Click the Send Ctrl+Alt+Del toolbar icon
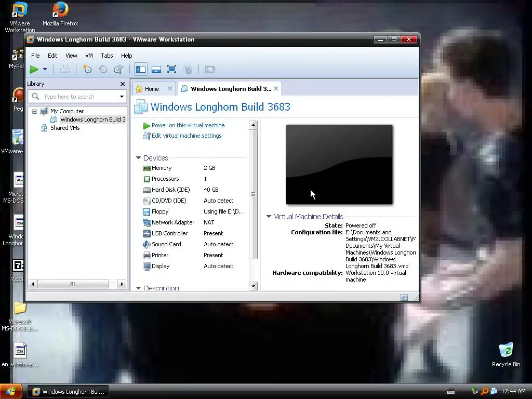This screenshot has width=532, height=399. (x=64, y=69)
